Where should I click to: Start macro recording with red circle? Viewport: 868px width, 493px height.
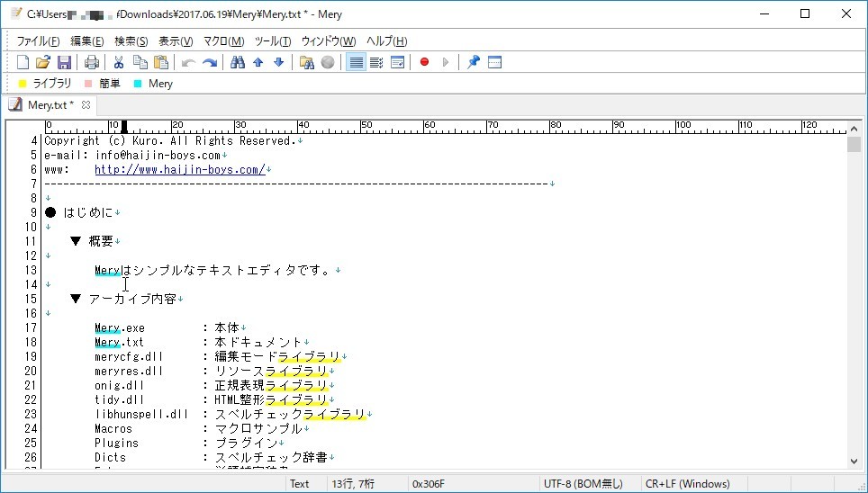[425, 62]
